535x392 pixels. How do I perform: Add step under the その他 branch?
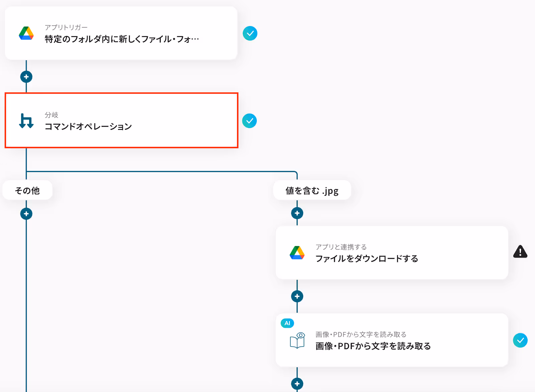click(x=26, y=213)
